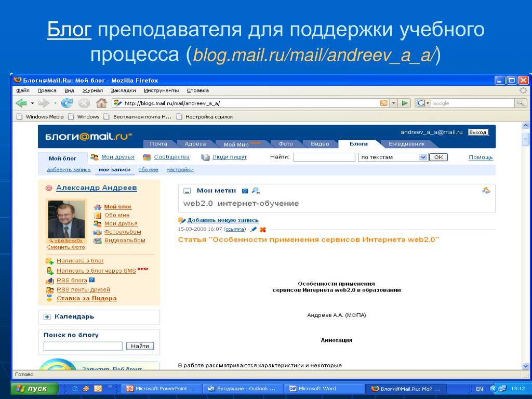Click the Stop loading icon

pyautogui.click(x=84, y=103)
